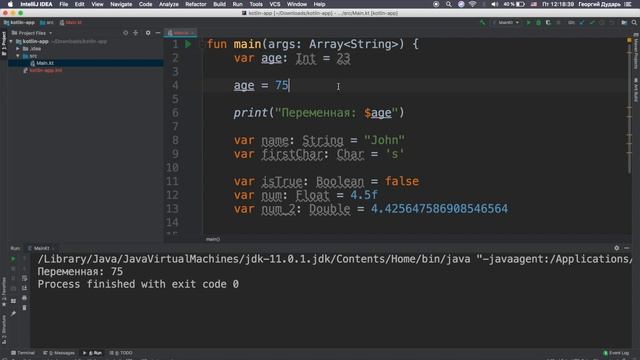
Task: Open the Help menu
Action: [319, 4]
